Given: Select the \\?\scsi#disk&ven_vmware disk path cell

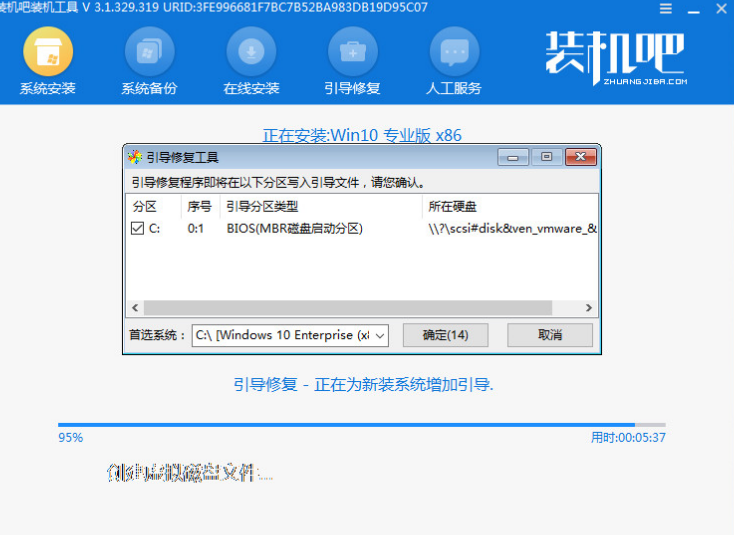Looking at the screenshot, I should [x=512, y=228].
